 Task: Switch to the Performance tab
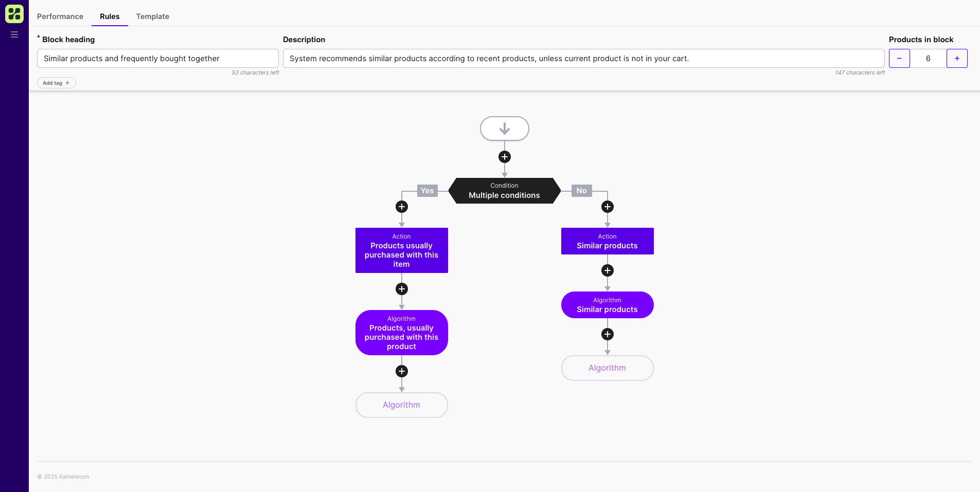tap(60, 16)
